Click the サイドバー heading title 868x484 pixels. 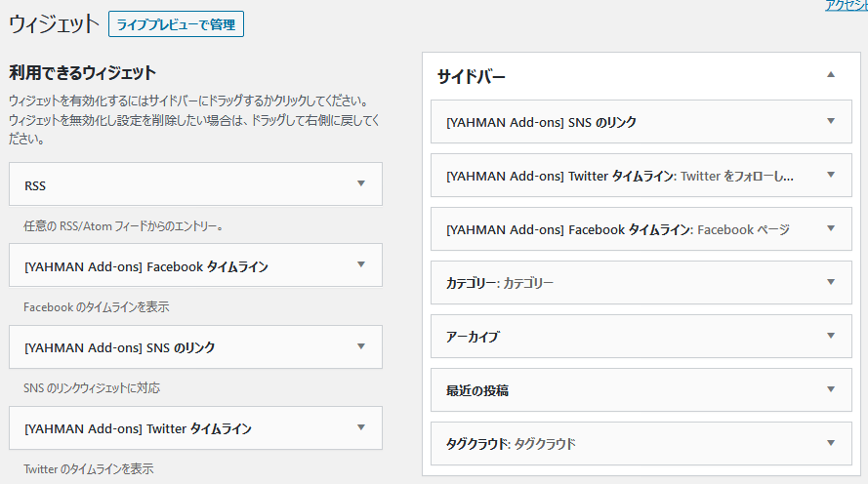point(471,76)
